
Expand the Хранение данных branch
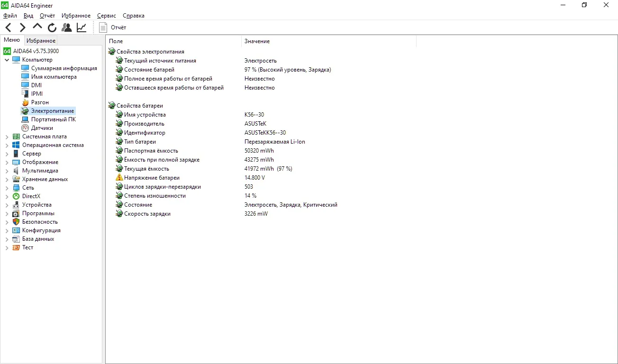7,179
